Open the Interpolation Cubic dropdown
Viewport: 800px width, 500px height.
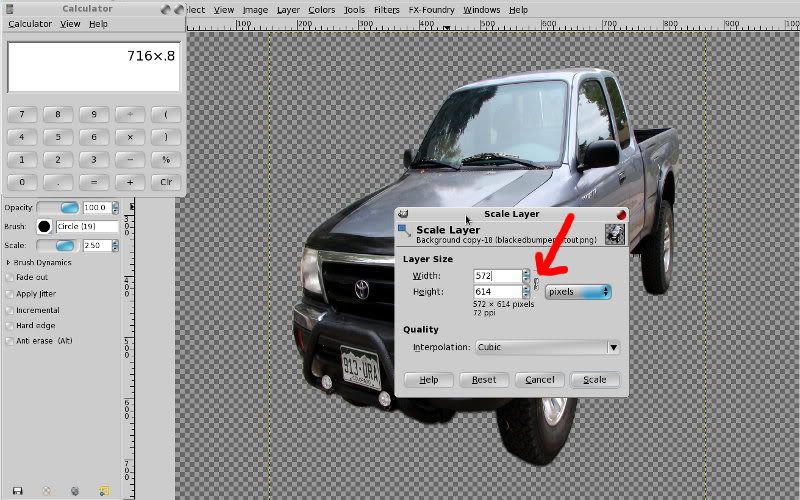547,347
